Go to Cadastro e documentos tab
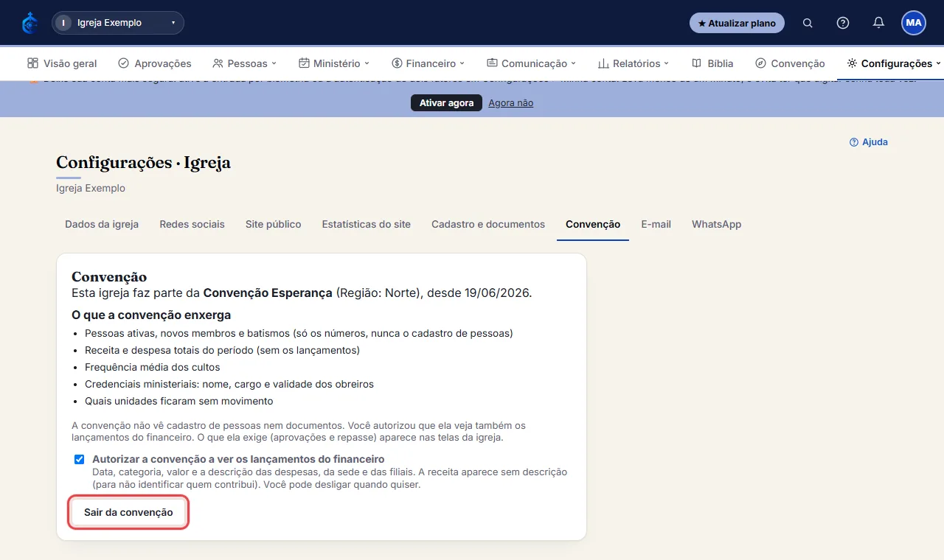 [488, 224]
